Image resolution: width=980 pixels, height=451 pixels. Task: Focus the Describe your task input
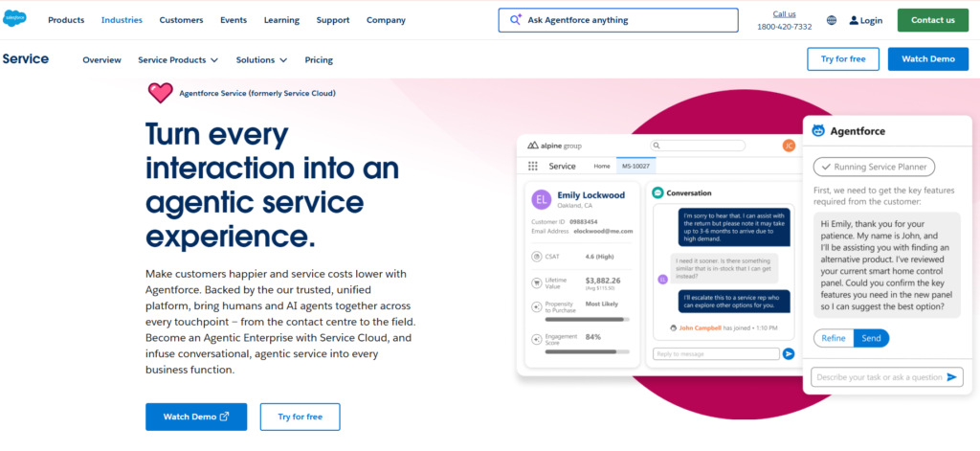point(887,377)
